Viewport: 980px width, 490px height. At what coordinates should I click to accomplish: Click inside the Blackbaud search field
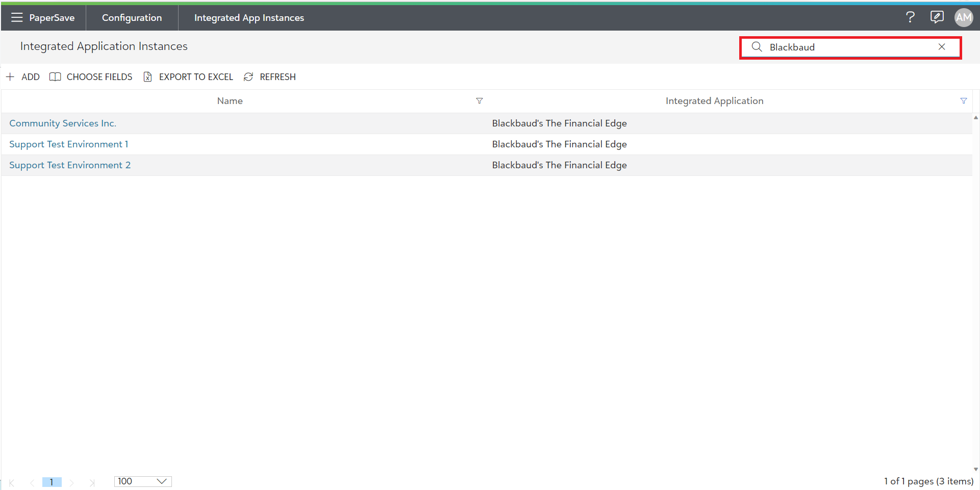coord(847,47)
